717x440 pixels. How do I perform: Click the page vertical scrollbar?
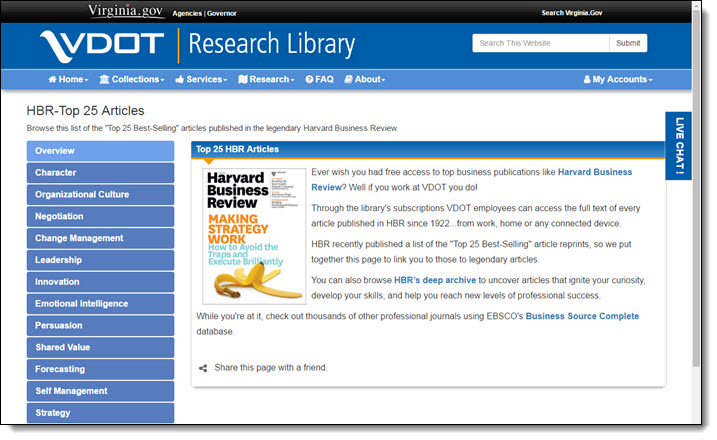(696, 188)
